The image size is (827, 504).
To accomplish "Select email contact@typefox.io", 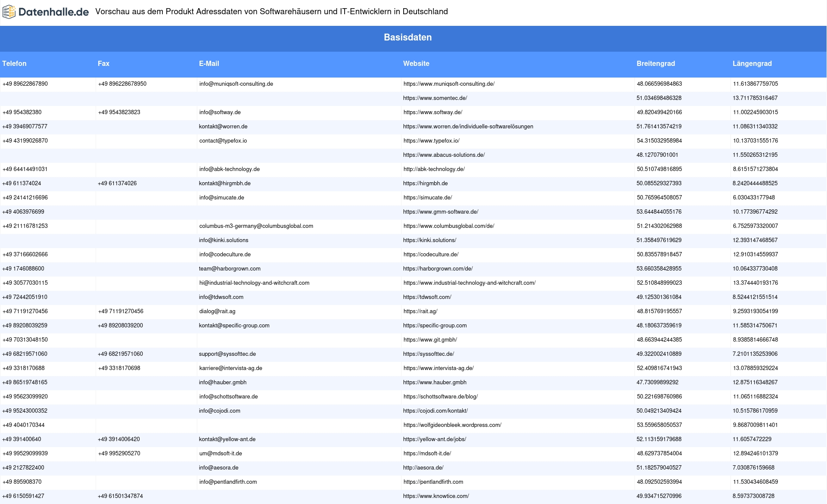I will [223, 141].
